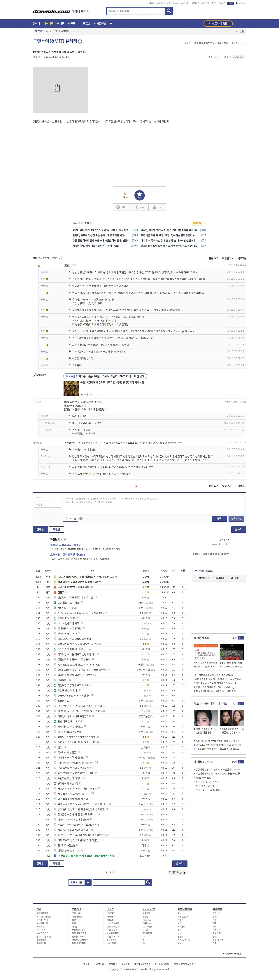Open the 전체 recent-visits list
The image size is (279, 980).
coord(242,31)
